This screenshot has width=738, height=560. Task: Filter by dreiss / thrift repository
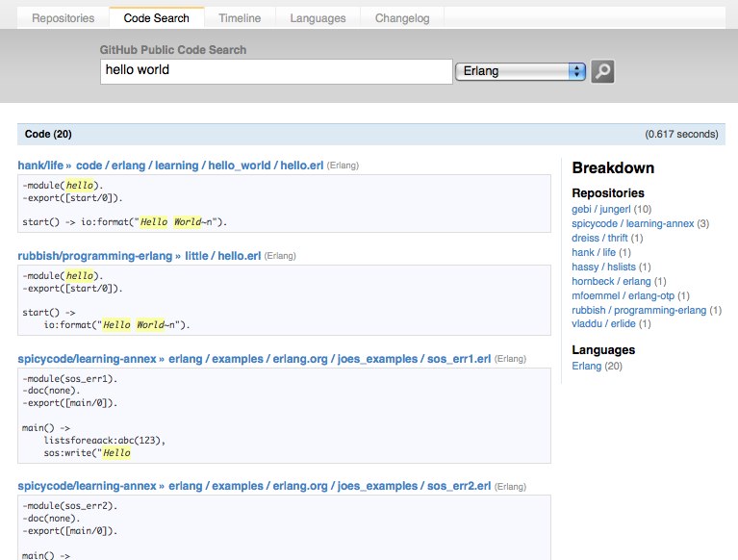point(598,238)
